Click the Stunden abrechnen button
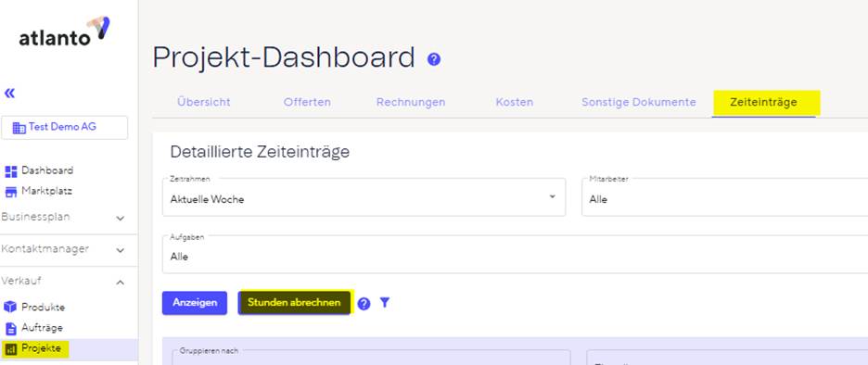This screenshot has width=868, height=365. pyautogui.click(x=294, y=303)
